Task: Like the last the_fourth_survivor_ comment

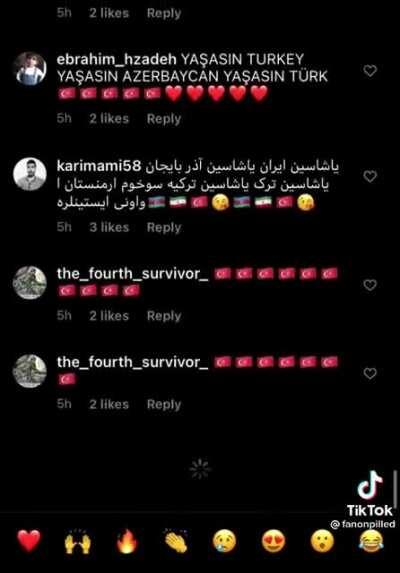Action: [370, 373]
